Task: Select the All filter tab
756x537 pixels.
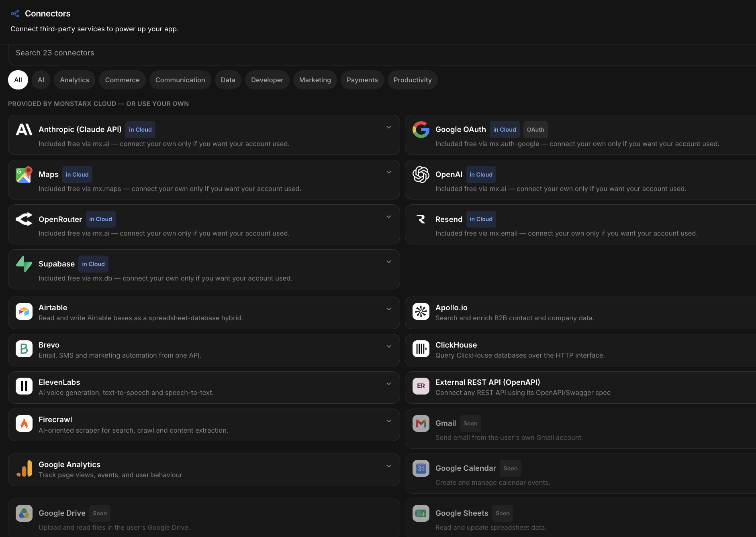Action: tap(18, 80)
